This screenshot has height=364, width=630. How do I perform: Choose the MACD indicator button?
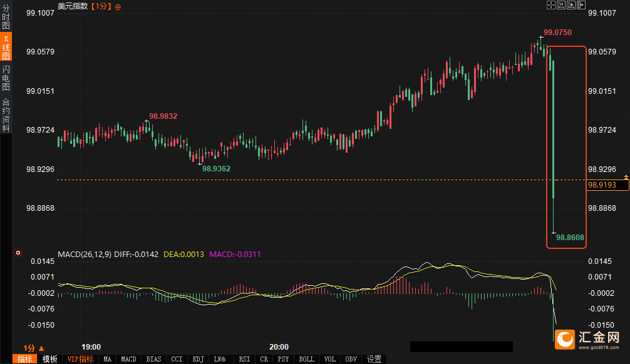tap(128, 359)
